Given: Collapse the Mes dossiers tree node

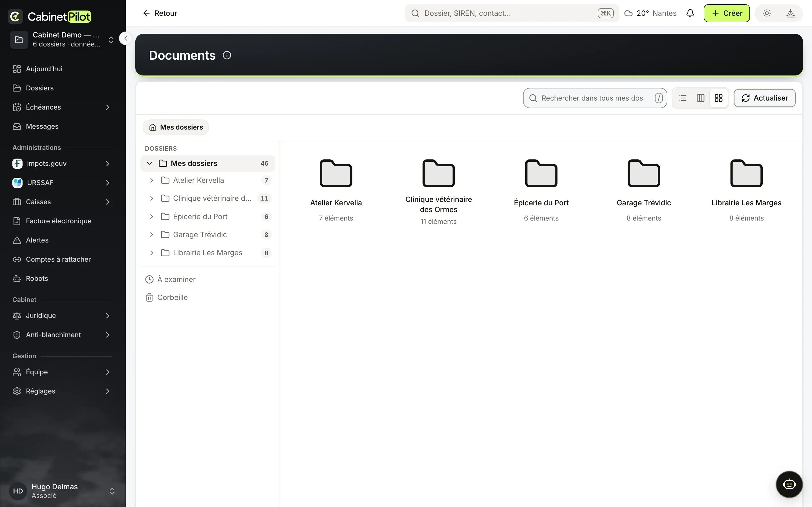Looking at the screenshot, I should pyautogui.click(x=150, y=163).
